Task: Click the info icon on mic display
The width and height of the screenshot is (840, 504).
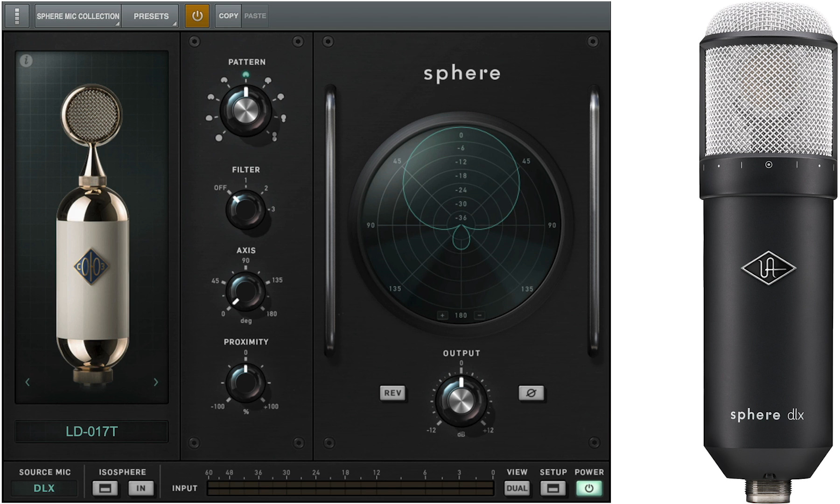Action: tap(26, 60)
